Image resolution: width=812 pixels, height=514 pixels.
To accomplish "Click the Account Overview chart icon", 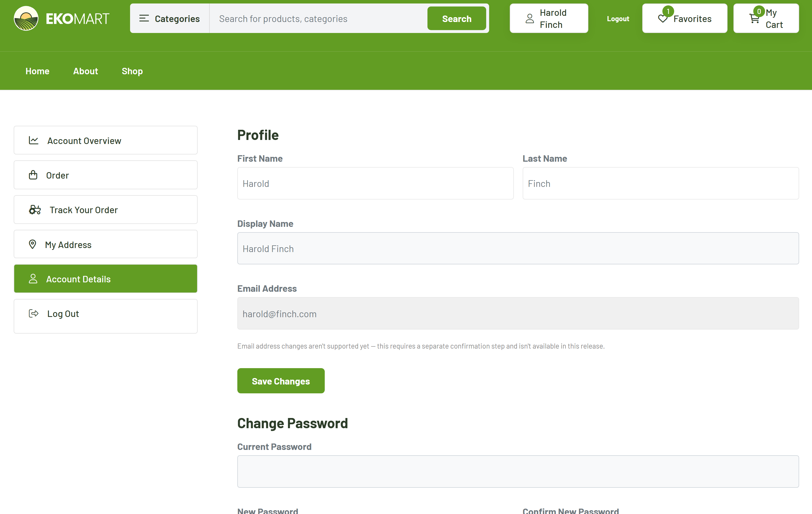I will point(34,140).
